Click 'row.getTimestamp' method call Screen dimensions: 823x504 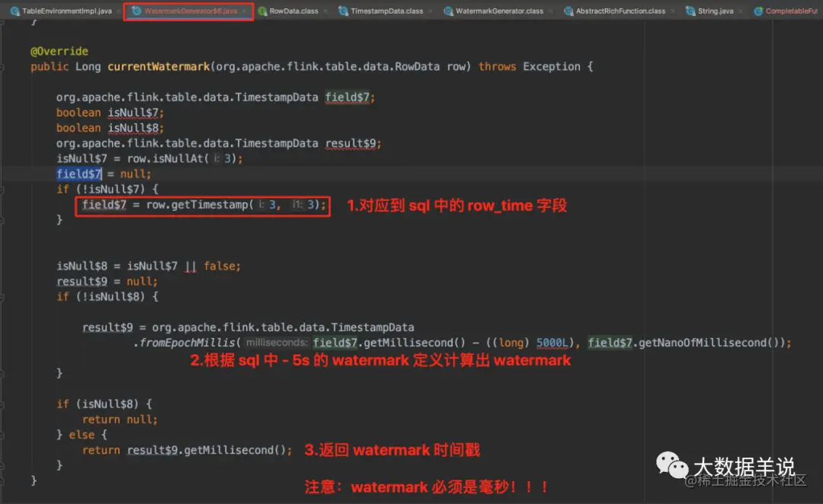pyautogui.click(x=197, y=205)
